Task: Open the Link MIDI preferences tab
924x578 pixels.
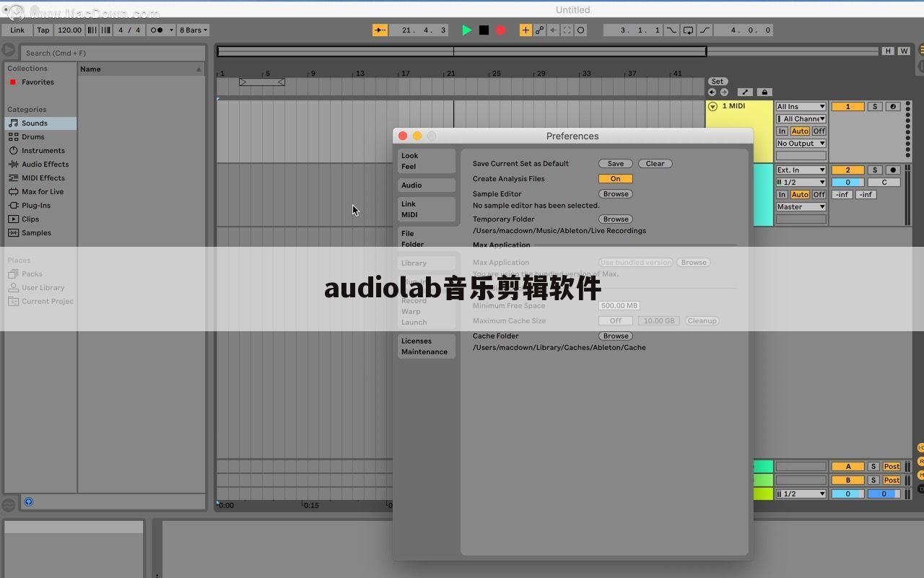Action: (427, 209)
